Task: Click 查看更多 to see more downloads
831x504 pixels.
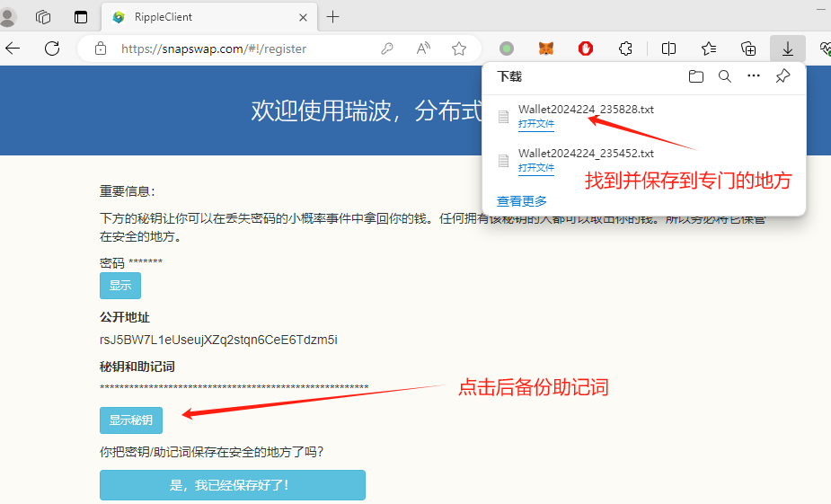Action: pyautogui.click(x=521, y=201)
